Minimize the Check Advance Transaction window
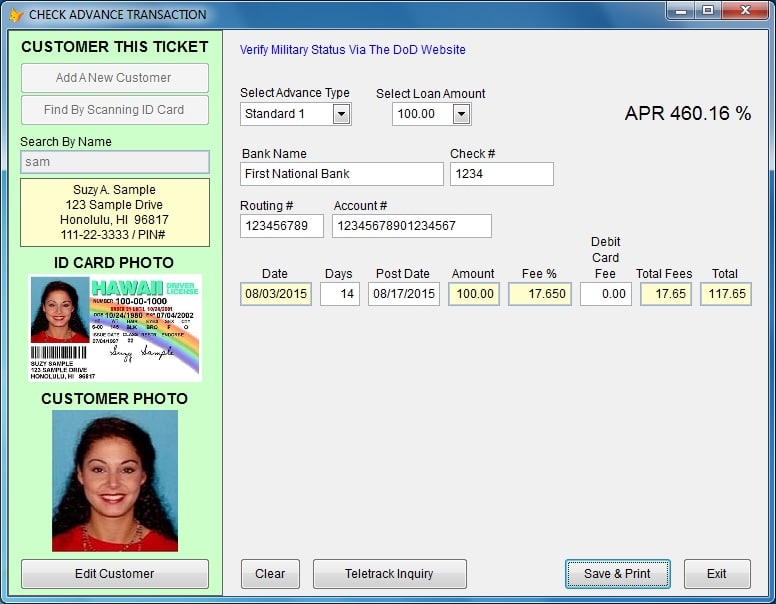 [x=681, y=10]
